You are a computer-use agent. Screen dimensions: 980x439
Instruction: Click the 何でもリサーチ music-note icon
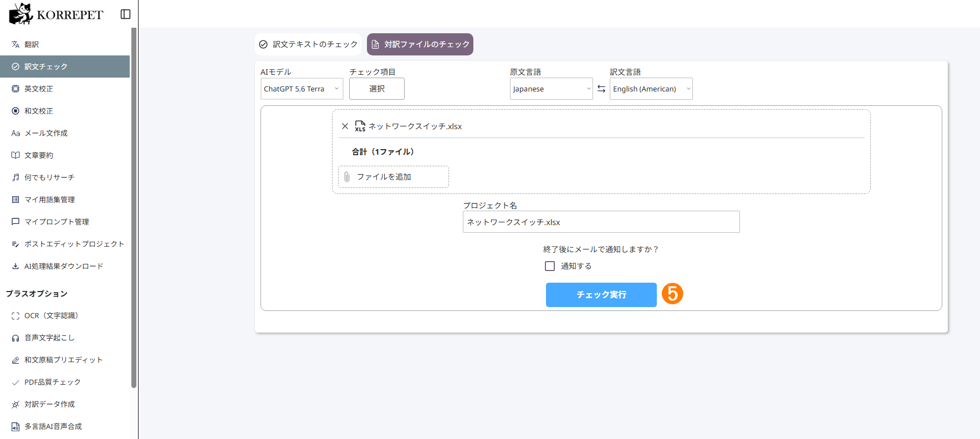tap(16, 177)
